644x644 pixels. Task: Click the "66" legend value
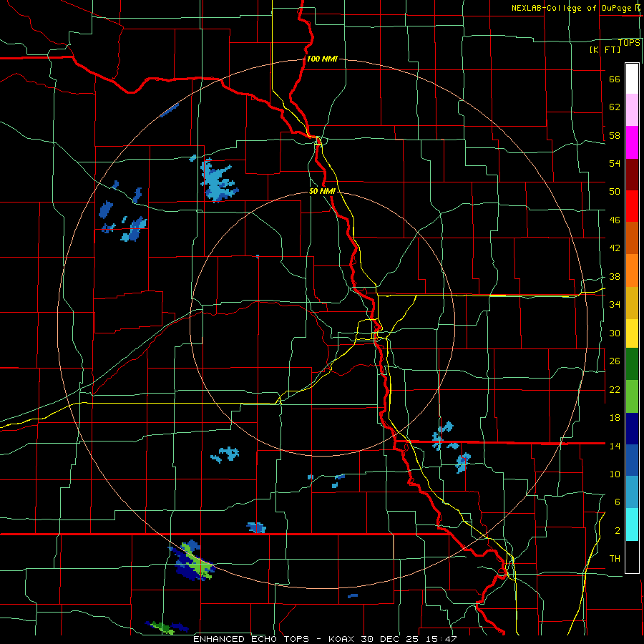(x=615, y=79)
